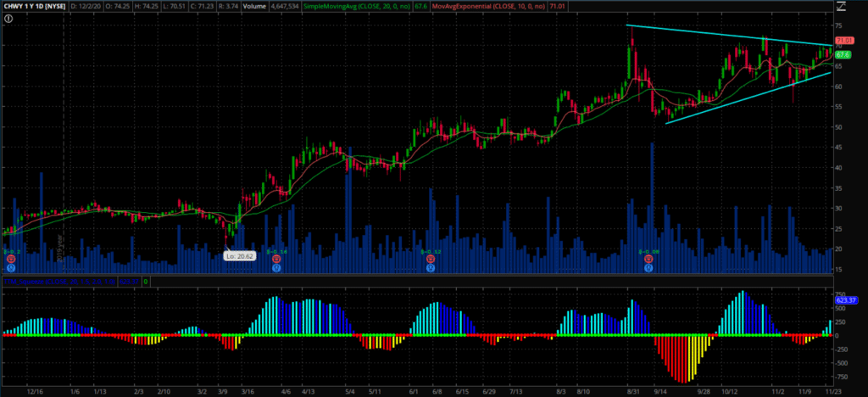868x397 pixels.
Task: Click the blue 623.37 bubble on the squeeze axis
Action: (x=845, y=299)
